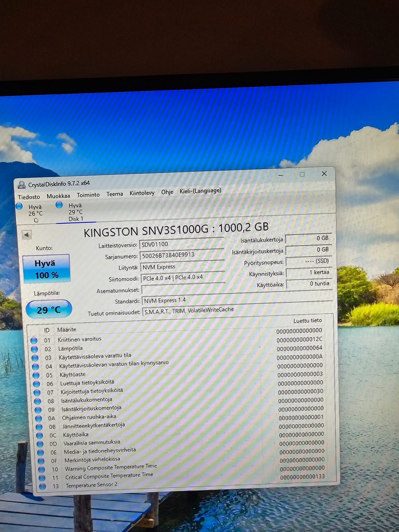Open the Muokkaa menu

pyautogui.click(x=58, y=196)
